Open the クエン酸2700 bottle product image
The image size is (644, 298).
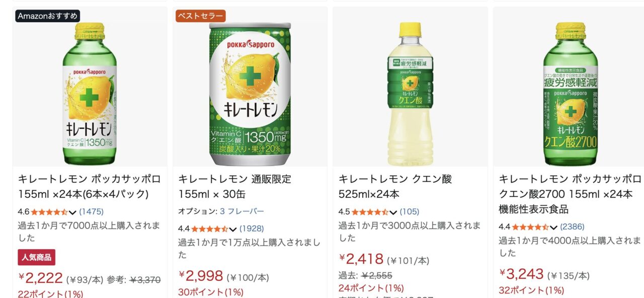570,94
